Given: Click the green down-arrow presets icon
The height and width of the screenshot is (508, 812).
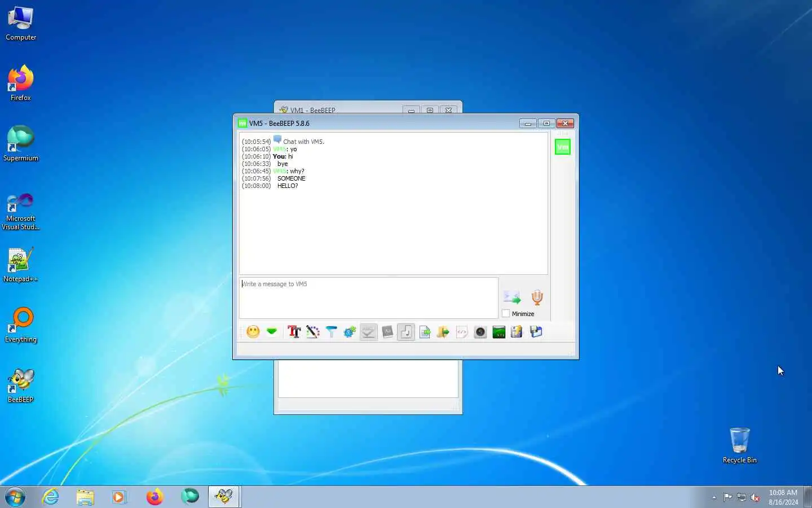Looking at the screenshot, I should 272,332.
